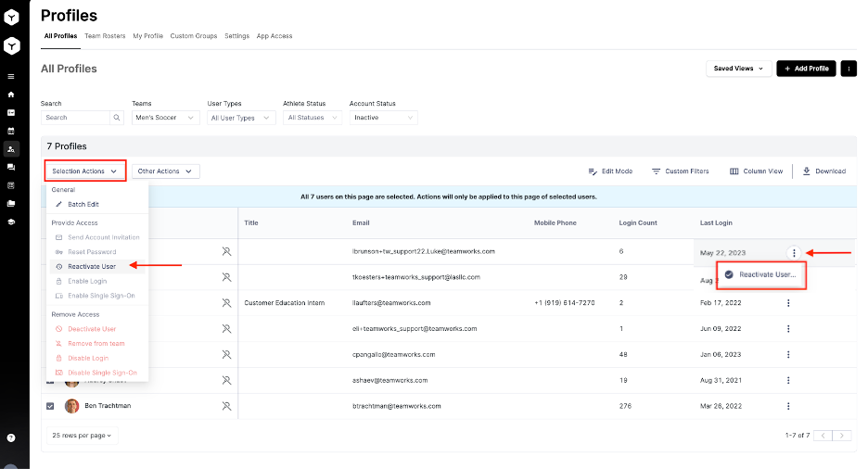Open the hamburger menu in the sidebar
868x469 pixels.
tap(11, 77)
